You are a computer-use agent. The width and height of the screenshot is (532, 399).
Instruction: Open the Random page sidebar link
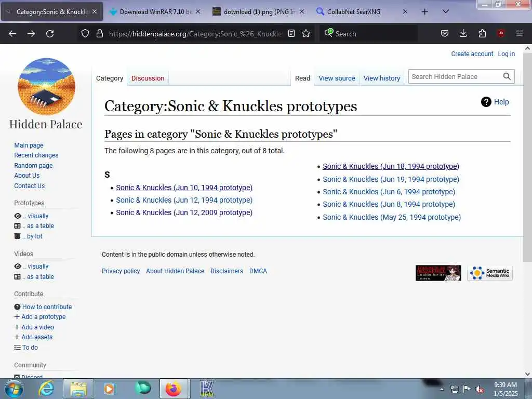tap(33, 166)
